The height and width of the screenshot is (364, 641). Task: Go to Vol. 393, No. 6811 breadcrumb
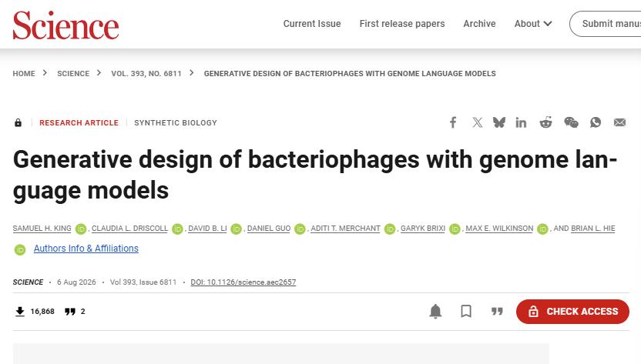[146, 74]
